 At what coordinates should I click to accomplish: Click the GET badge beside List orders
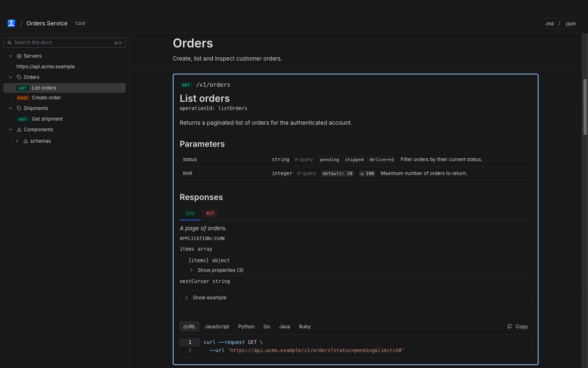pos(23,88)
